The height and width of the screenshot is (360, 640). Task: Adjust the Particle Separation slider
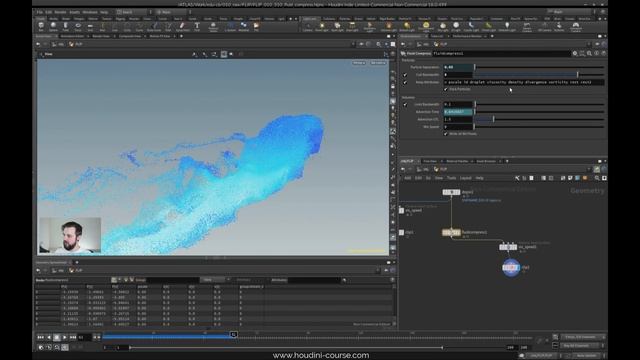[539, 67]
